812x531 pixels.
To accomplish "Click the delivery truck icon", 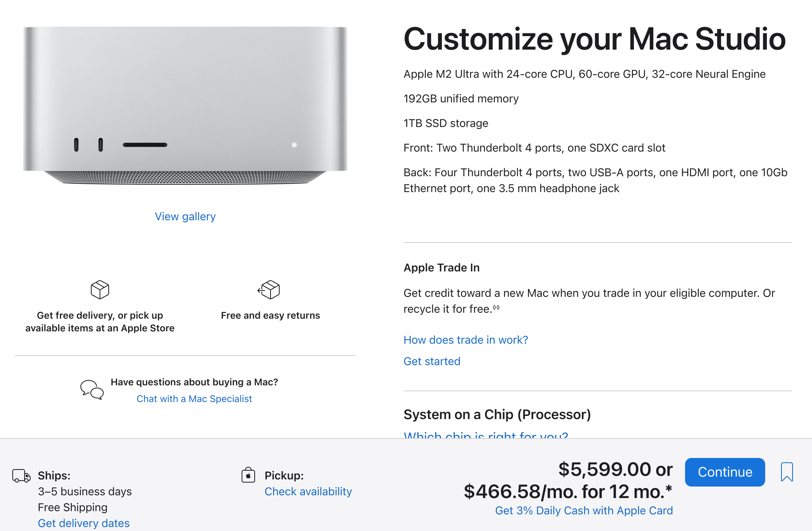I will (21, 475).
